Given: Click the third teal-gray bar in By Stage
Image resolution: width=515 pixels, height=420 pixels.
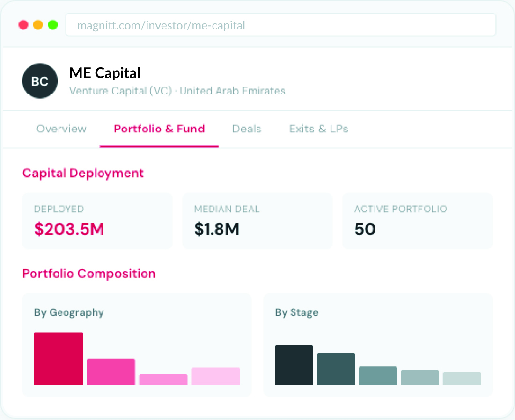Looking at the screenshot, I should click(x=378, y=376).
